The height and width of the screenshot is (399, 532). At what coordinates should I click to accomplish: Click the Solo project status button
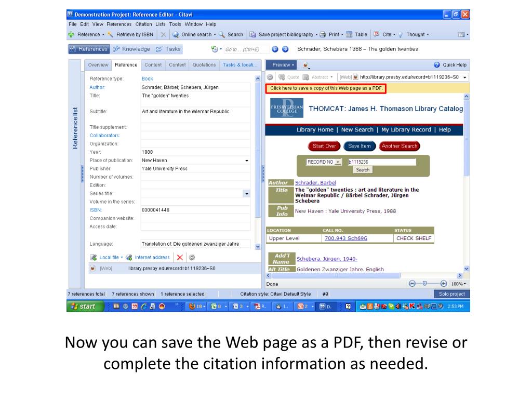pos(451,294)
